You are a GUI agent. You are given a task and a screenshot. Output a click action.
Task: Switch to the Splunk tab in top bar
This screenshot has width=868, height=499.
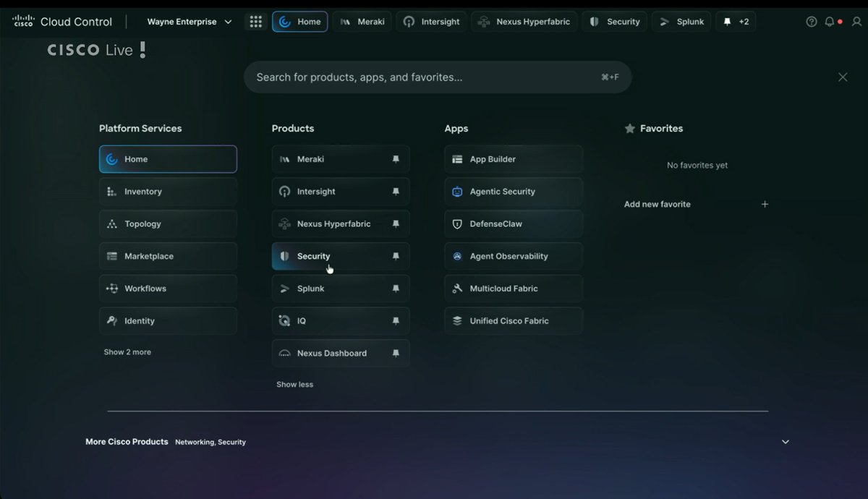pyautogui.click(x=681, y=22)
